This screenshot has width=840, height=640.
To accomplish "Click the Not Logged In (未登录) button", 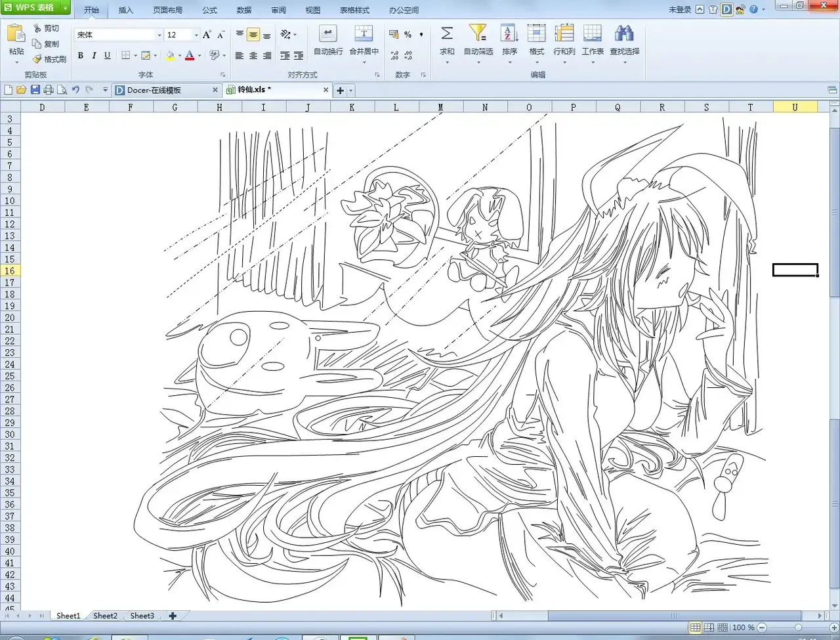I will pyautogui.click(x=679, y=9).
